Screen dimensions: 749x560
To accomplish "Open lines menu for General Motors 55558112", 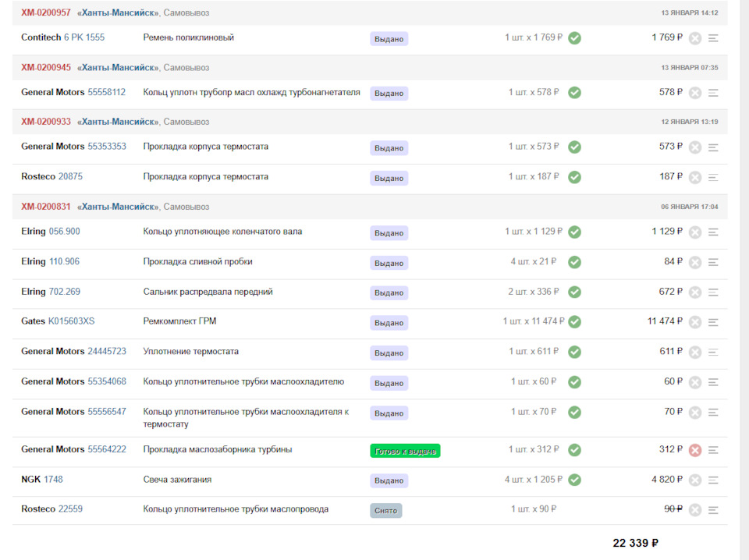I will [x=713, y=93].
